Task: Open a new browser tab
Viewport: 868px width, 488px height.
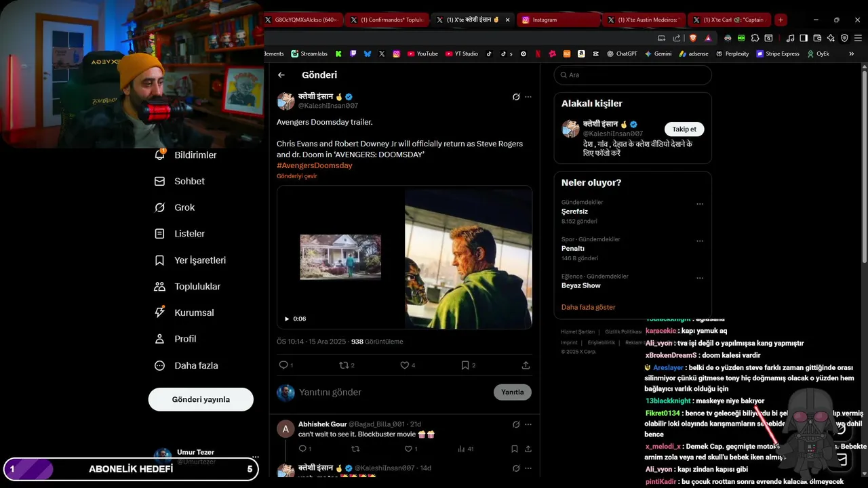Action: [781, 20]
